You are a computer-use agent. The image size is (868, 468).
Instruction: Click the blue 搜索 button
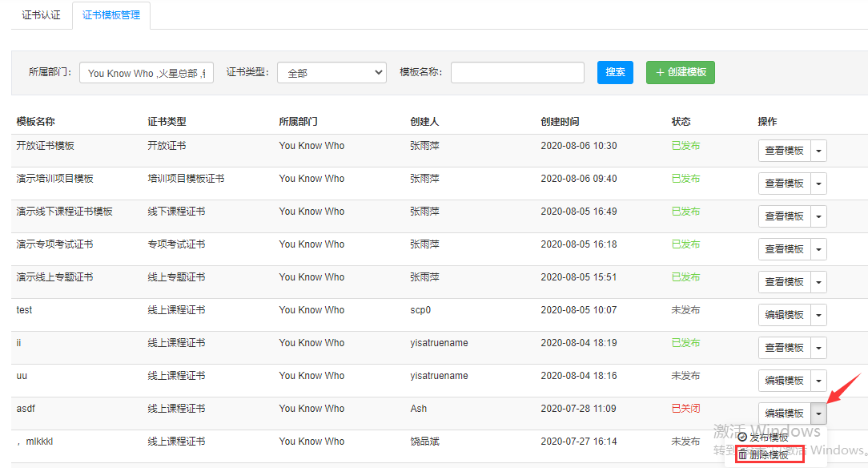(615, 72)
